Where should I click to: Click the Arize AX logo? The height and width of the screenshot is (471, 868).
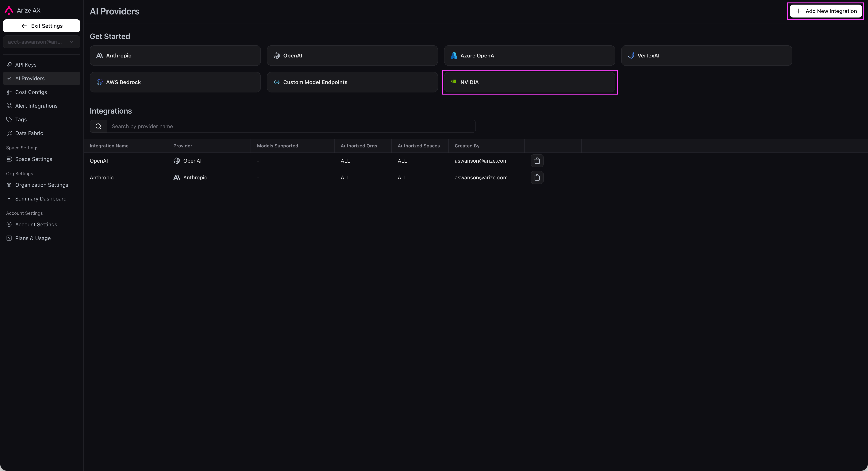(9, 10)
